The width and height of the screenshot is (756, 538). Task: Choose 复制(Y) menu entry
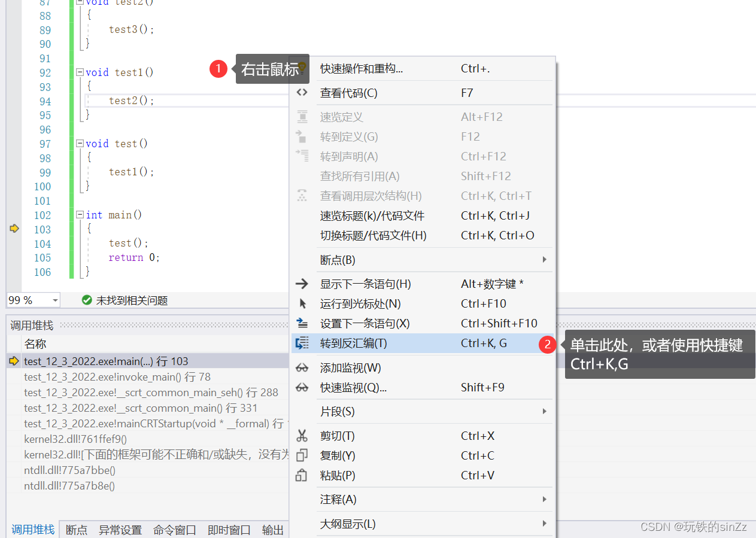click(x=423, y=455)
